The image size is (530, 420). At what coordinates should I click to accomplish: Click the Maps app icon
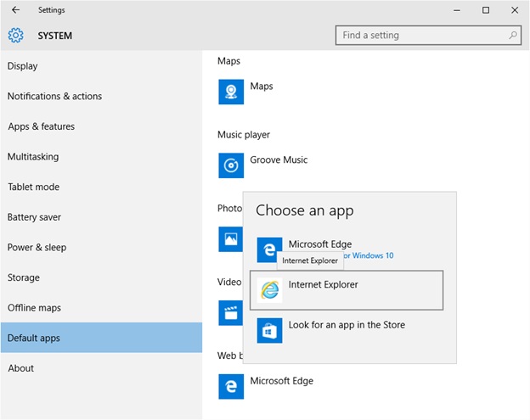tap(231, 92)
